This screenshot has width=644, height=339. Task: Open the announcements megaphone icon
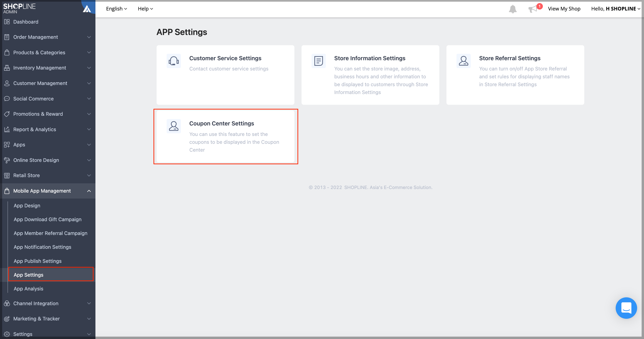[x=532, y=9]
